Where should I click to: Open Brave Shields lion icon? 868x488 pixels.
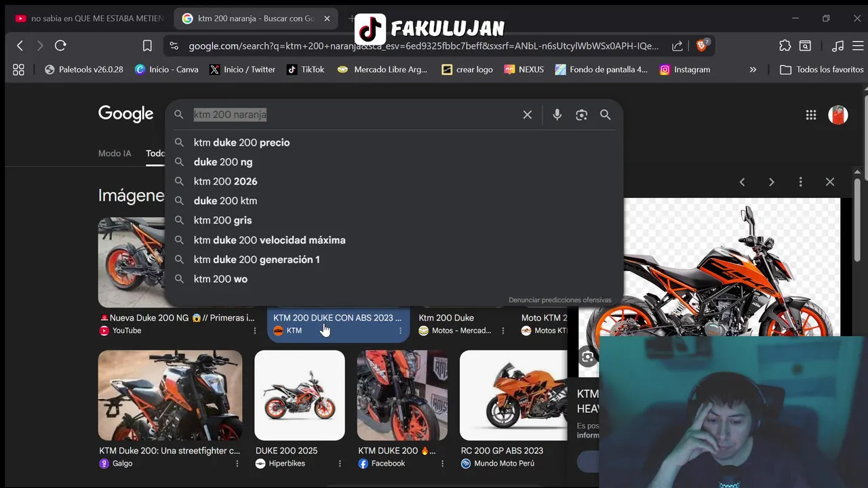click(x=703, y=45)
